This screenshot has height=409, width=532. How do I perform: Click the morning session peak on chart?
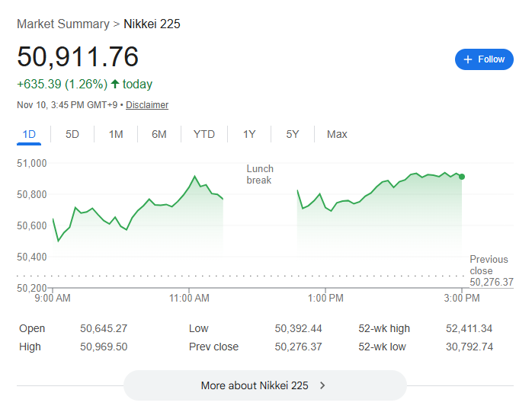194,176
